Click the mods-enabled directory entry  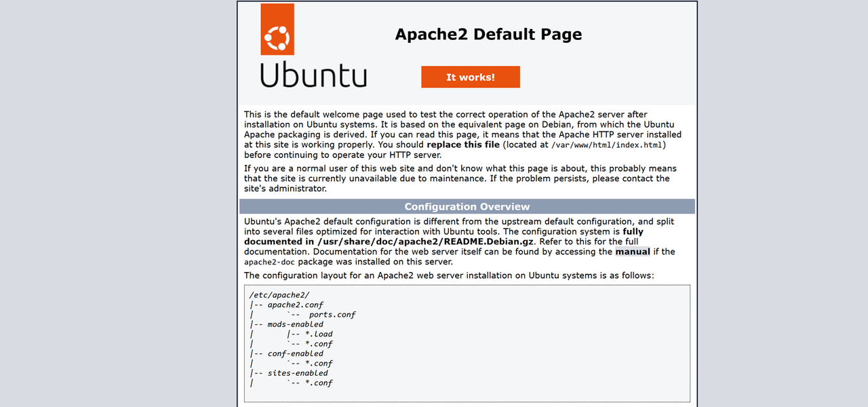click(x=295, y=324)
